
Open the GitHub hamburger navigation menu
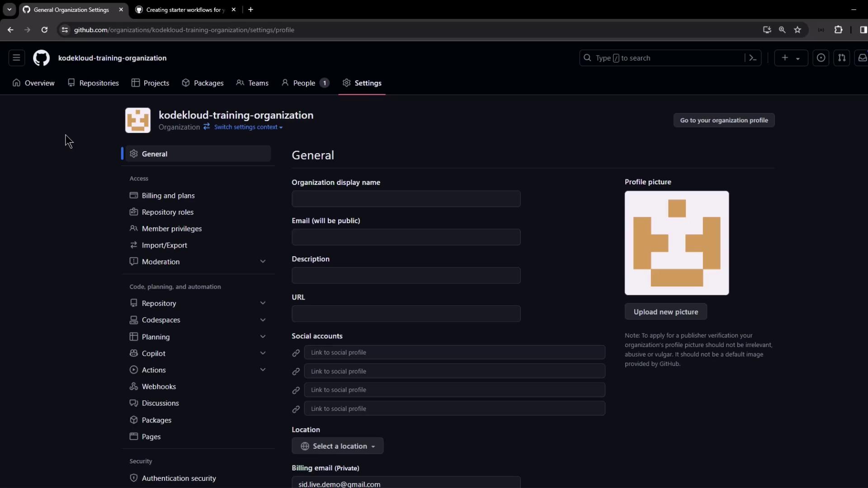16,58
